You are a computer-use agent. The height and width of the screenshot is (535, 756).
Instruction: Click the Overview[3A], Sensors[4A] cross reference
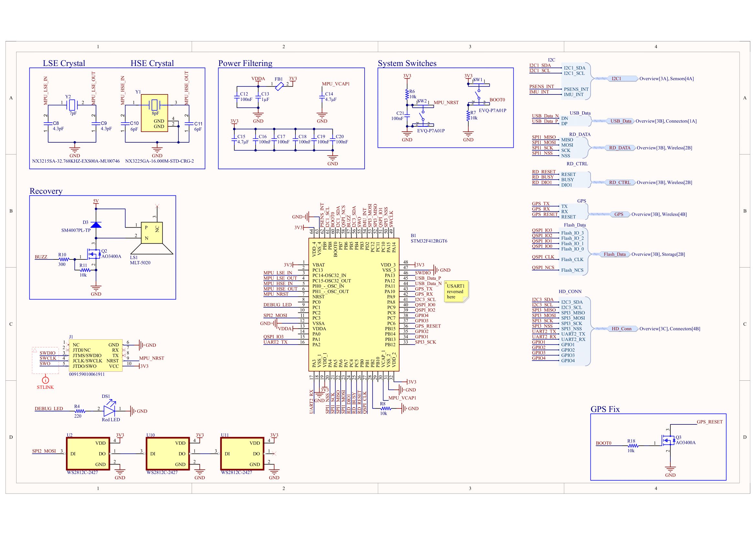(x=666, y=78)
